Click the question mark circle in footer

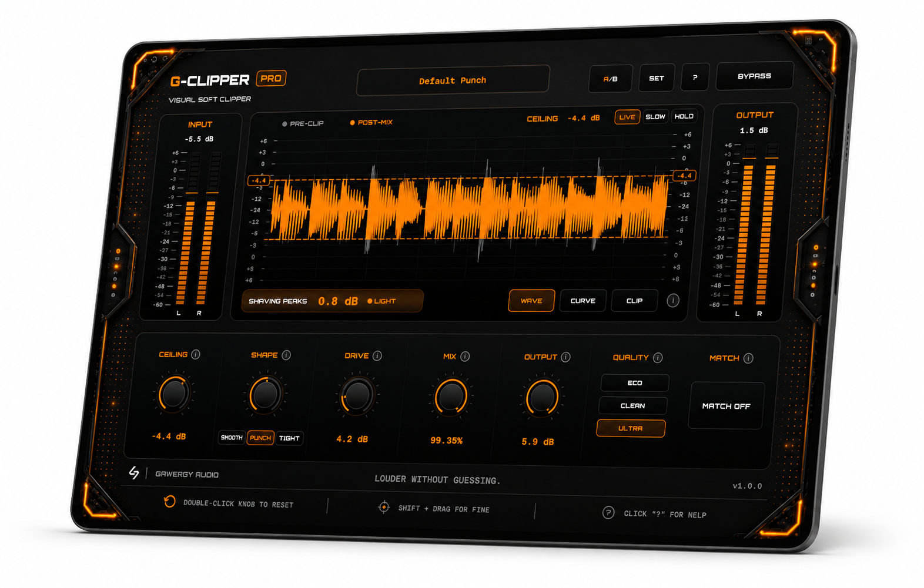pos(608,512)
